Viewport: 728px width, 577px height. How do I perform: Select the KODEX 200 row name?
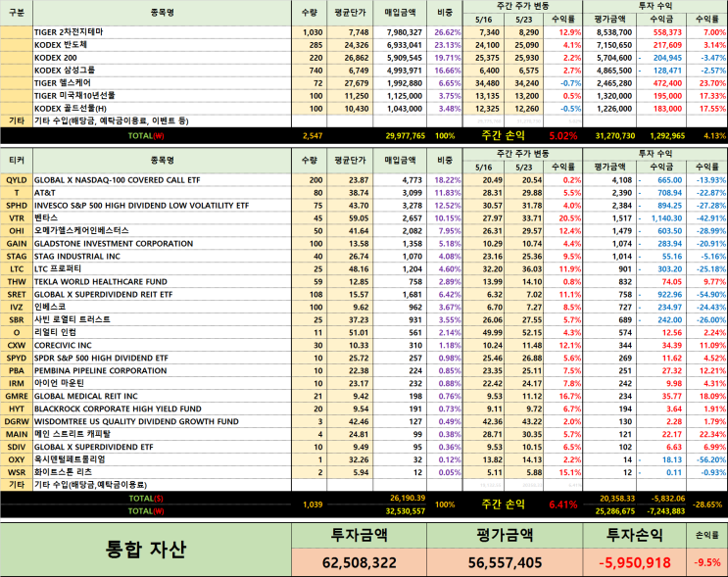pos(162,58)
